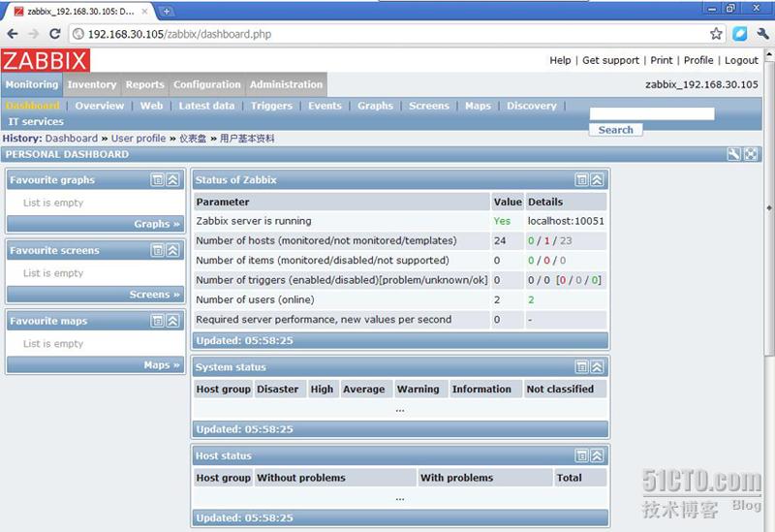The width and height of the screenshot is (775, 532).
Task: Open Favourite screens menu icon
Action: [157, 250]
